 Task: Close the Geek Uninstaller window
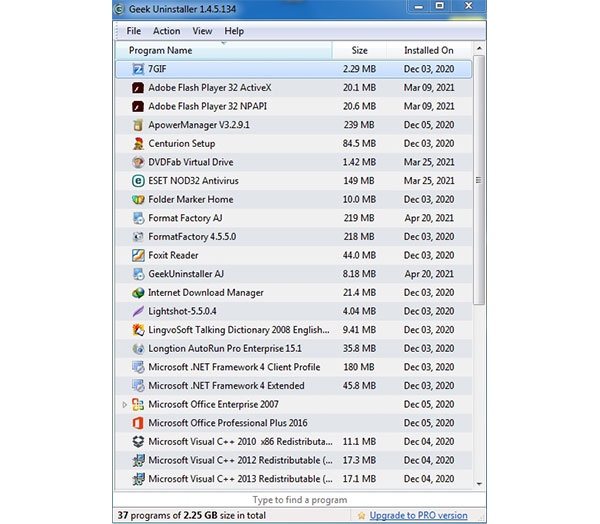[x=468, y=6]
